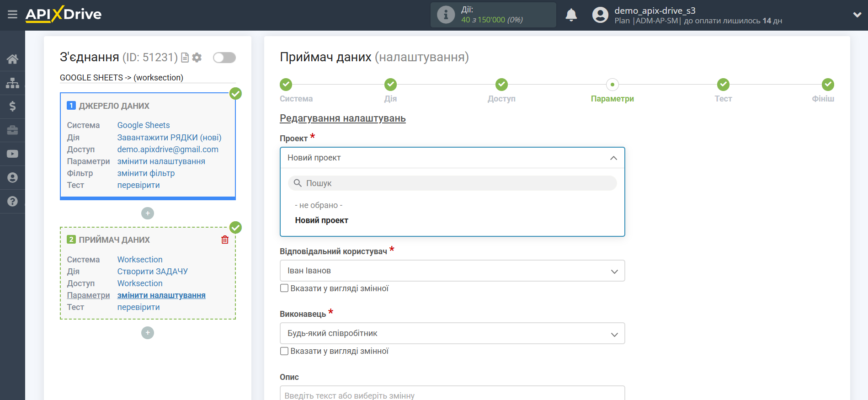
Task: Click the Параметри step label
Action: [x=612, y=99]
